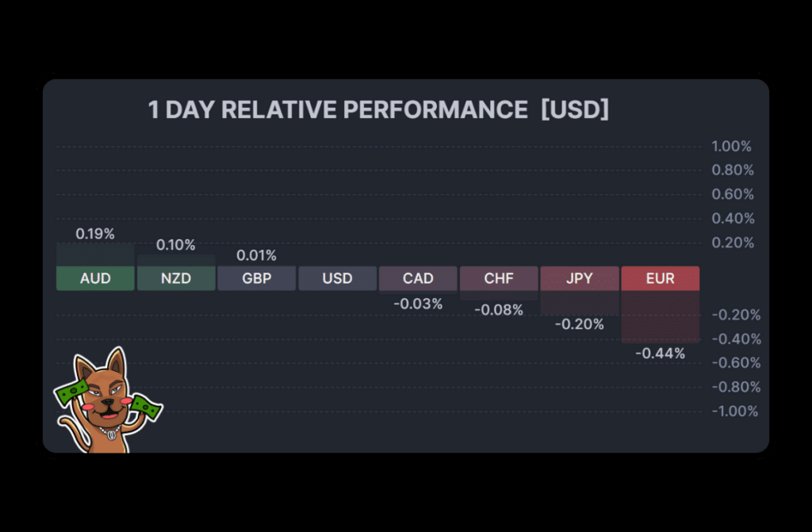Select the green AUD currency box
The image size is (812, 532).
[x=95, y=278]
